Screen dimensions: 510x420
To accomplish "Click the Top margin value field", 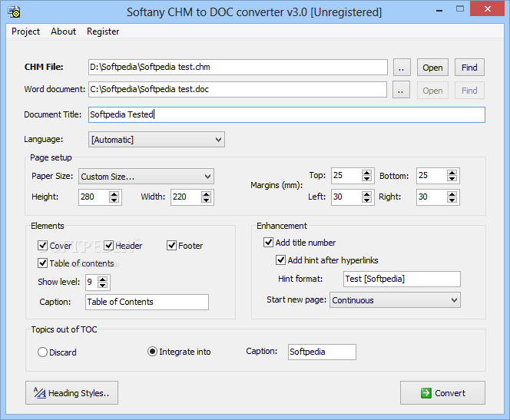I will pos(346,176).
